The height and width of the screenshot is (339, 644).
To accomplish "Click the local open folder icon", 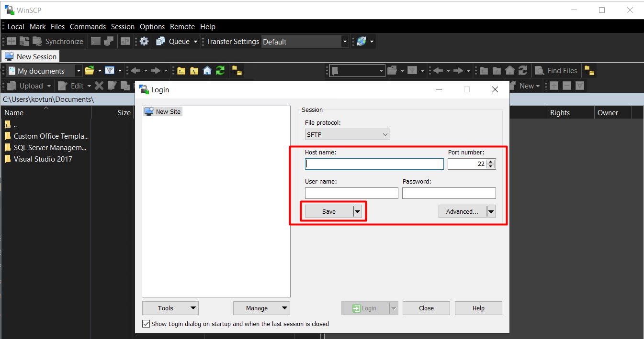I will click(x=90, y=71).
